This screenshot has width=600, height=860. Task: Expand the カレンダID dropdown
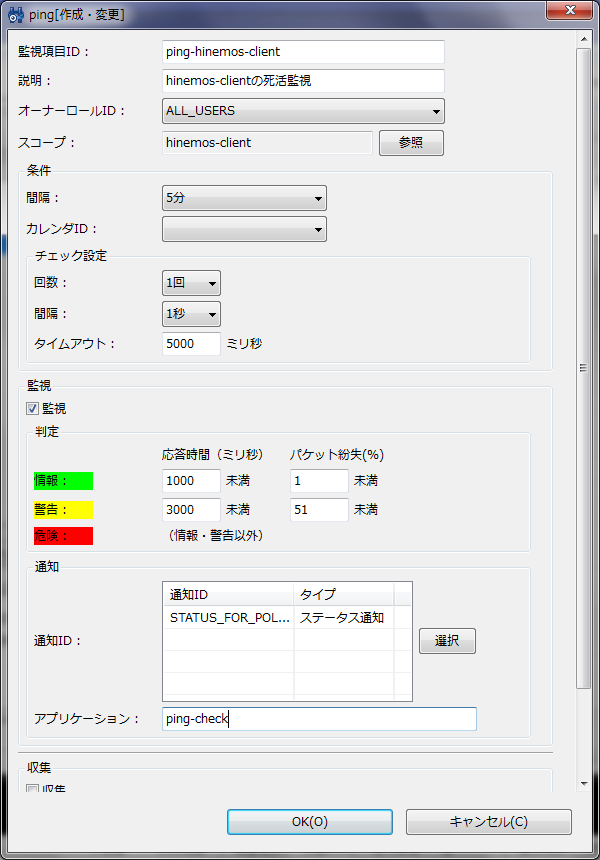pyautogui.click(x=244, y=229)
